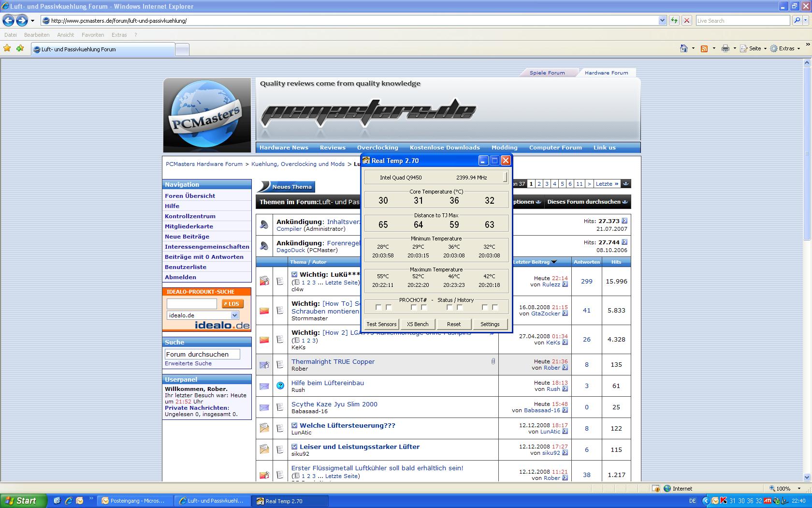Toggle first PROCHOT checkbox for core 3
Viewport: 812px width, 508px height.
click(449, 307)
